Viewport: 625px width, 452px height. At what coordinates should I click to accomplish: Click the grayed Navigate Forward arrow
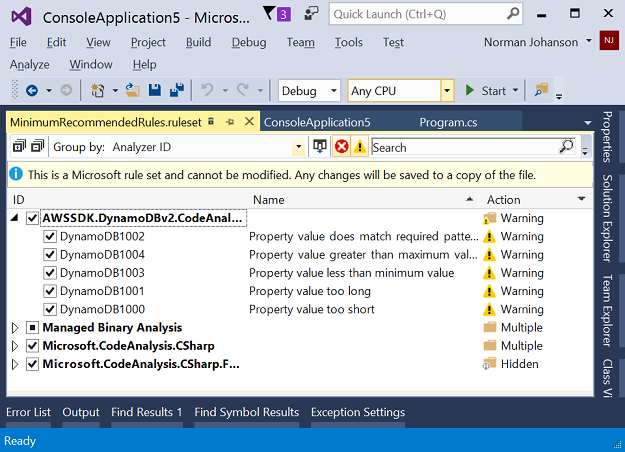point(66,90)
